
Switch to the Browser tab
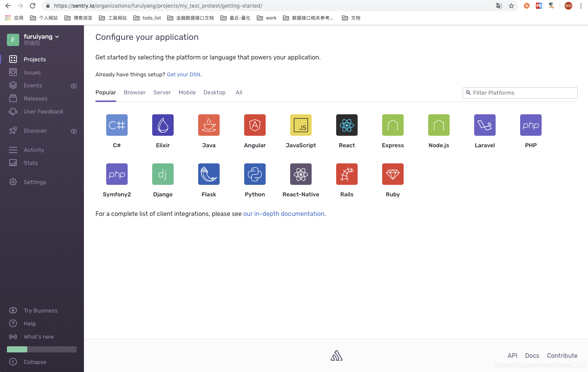point(135,92)
